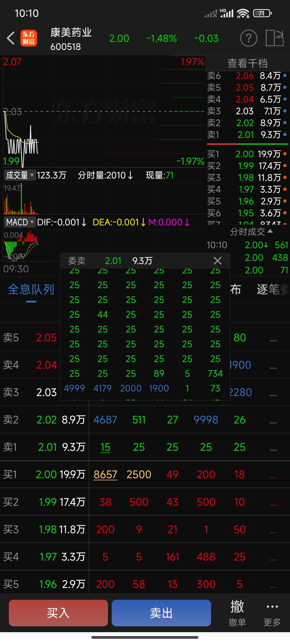290x644 pixels.
Task: Select the 买3 1.98 quote in the top order book
Action: (x=247, y=178)
